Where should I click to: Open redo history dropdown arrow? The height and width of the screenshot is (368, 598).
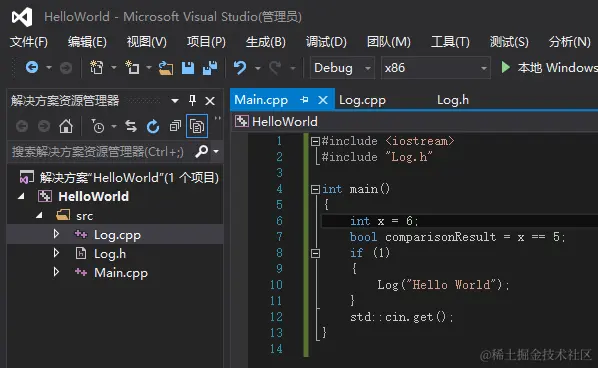pos(293,68)
